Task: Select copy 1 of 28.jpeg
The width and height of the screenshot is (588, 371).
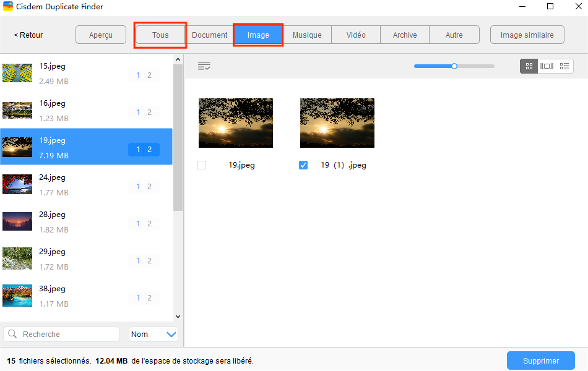Action: coord(138,224)
